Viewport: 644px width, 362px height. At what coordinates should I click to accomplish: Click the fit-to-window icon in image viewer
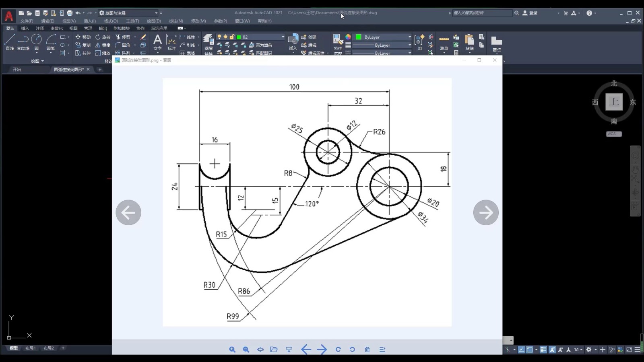click(x=260, y=350)
